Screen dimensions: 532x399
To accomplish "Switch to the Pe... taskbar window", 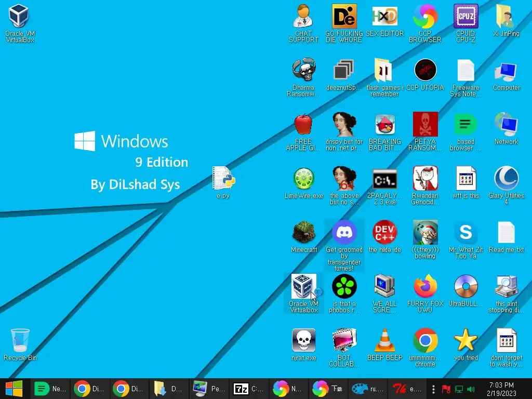I will coord(208,389).
